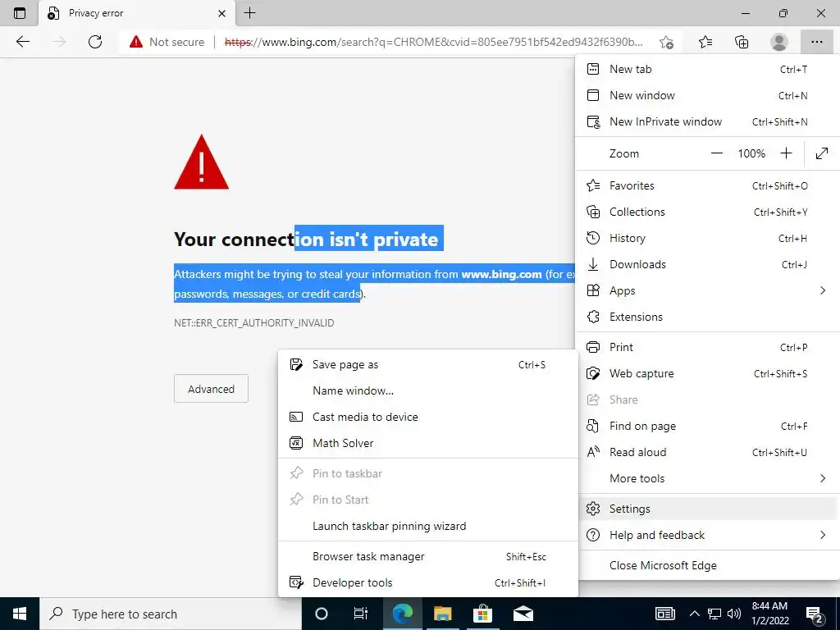Viewport: 840px width, 630px height.
Task: Open Task View on the taskbar
Action: point(361,614)
